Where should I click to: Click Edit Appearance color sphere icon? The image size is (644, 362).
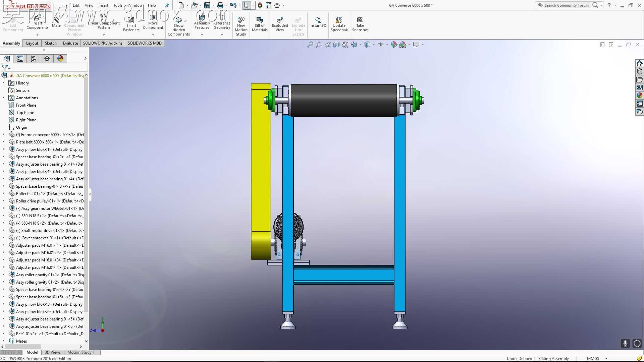click(x=394, y=45)
